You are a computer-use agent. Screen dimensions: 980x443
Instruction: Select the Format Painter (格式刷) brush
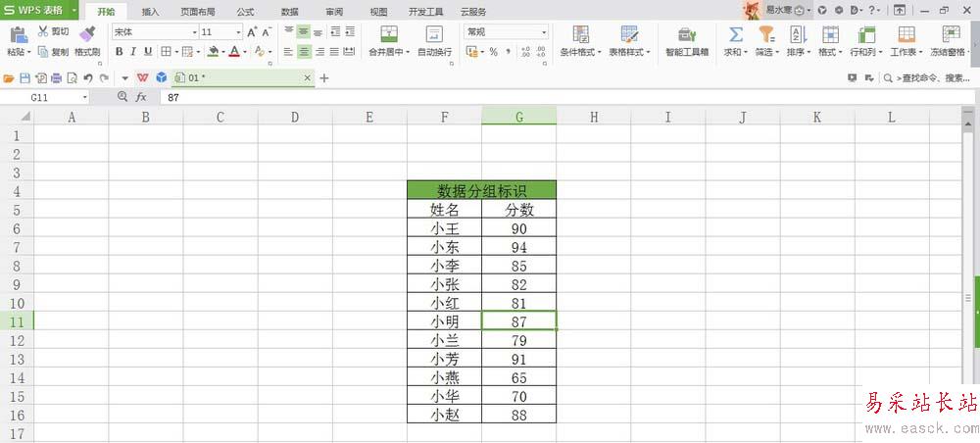pos(87,33)
